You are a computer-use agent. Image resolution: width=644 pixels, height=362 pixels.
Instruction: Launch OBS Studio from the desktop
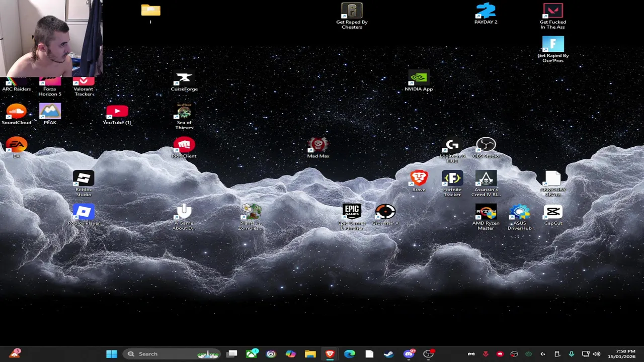[486, 148]
